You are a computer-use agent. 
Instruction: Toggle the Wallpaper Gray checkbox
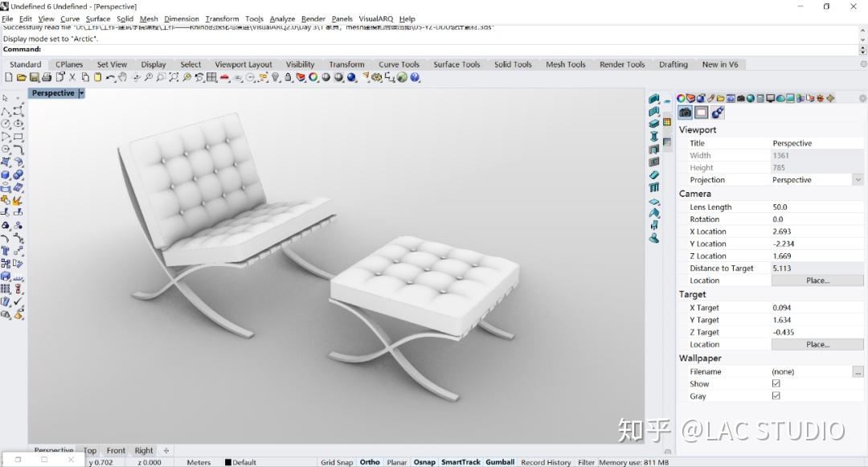[x=776, y=395]
